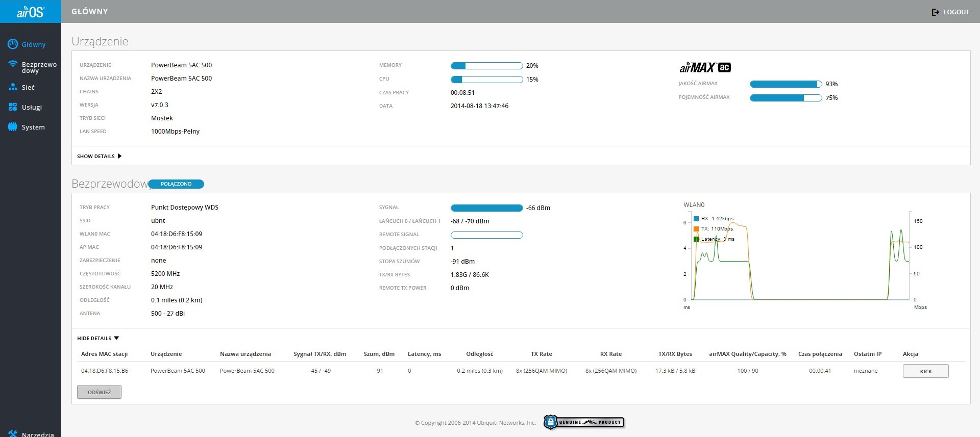This screenshot has height=437, width=980.
Task: Expand SHOW DETAILS in the Urządzenie panel
Action: point(100,156)
